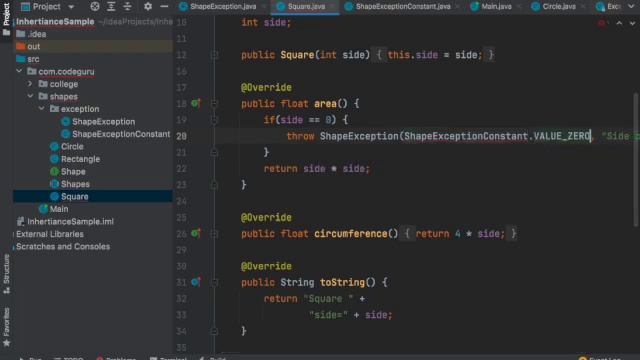The image size is (640, 360).
Task: Click the "side=" string on line 33
Action: pos(328,315)
